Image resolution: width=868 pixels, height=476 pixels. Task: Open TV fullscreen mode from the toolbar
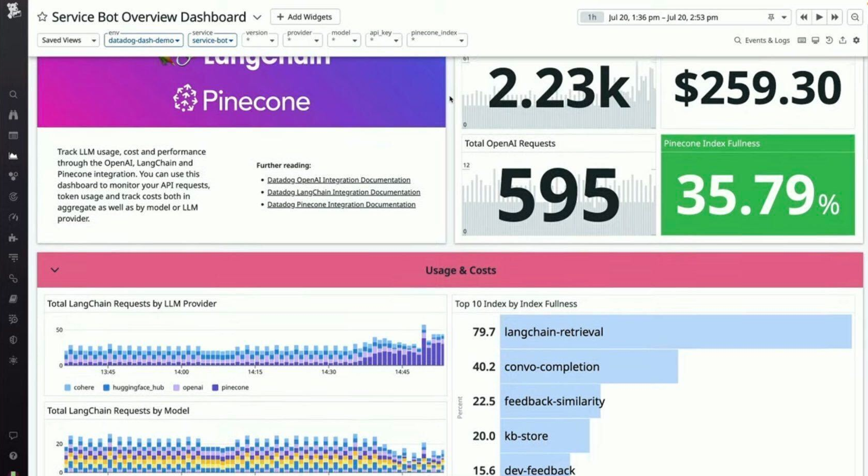(815, 40)
